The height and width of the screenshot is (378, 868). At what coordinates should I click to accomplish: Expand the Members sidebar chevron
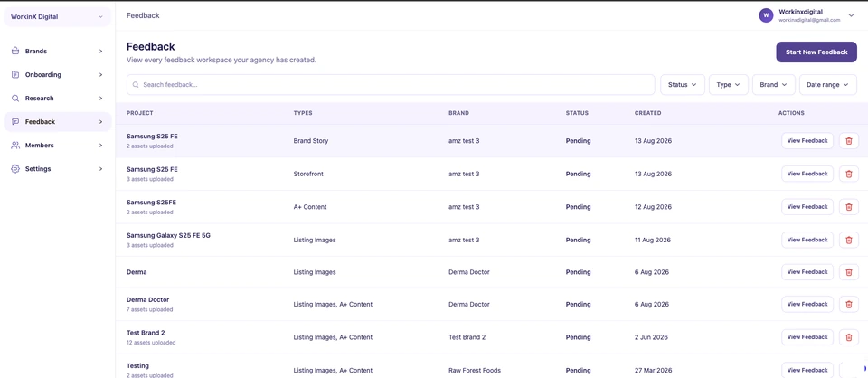coord(100,145)
